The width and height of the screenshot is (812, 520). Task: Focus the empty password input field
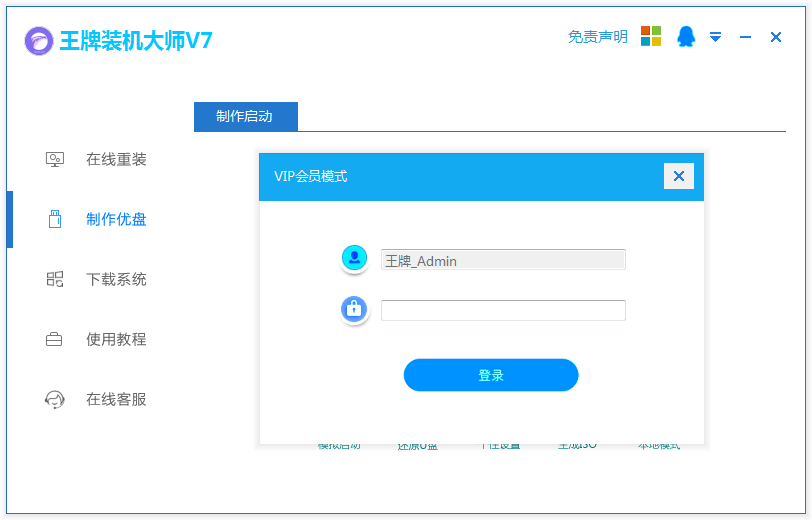tap(503, 310)
